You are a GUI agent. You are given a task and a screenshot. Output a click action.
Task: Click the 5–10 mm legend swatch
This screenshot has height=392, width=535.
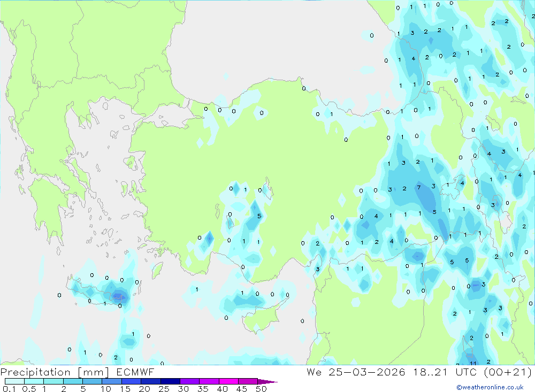(x=93, y=381)
